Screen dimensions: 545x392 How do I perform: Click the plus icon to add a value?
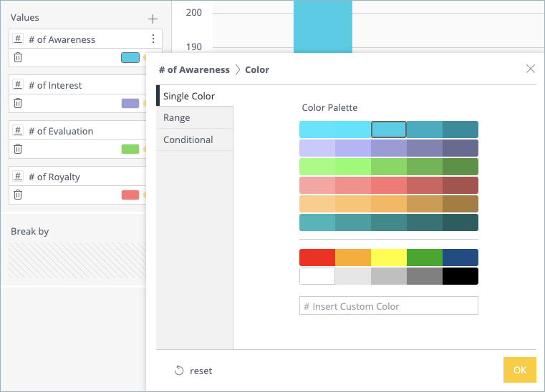point(152,19)
